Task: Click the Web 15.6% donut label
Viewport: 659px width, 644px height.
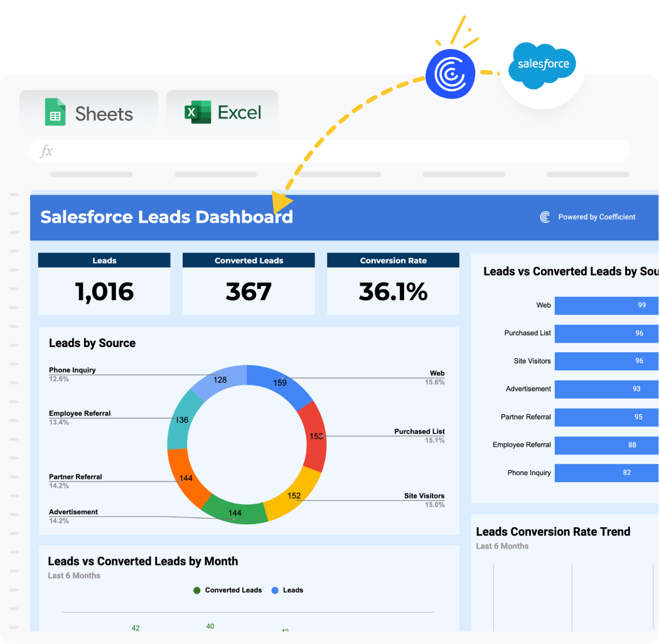Action: (x=434, y=377)
